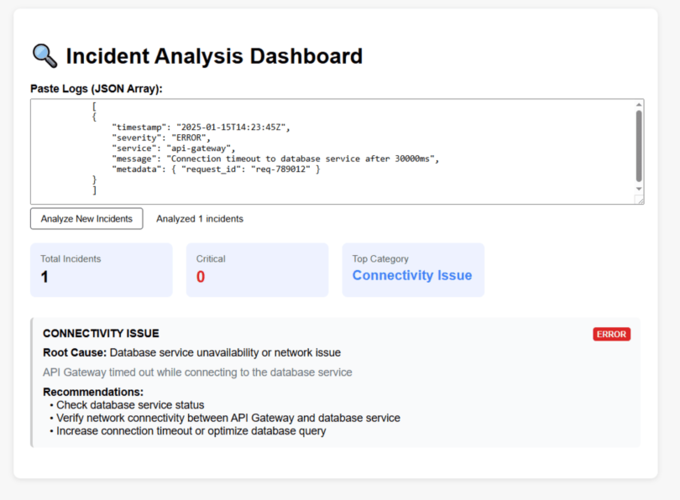Click the "service": "api-gateway" log line

173,148
